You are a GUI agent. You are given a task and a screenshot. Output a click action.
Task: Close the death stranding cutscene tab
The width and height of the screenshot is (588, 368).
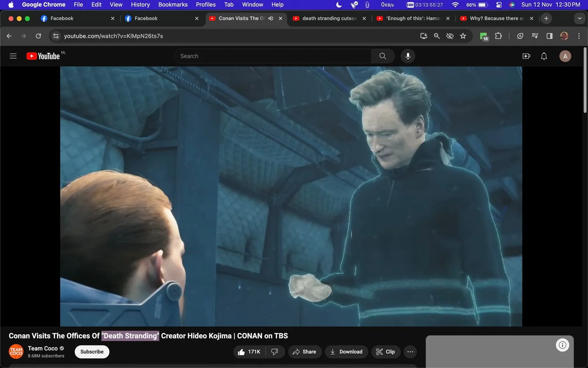point(364,18)
